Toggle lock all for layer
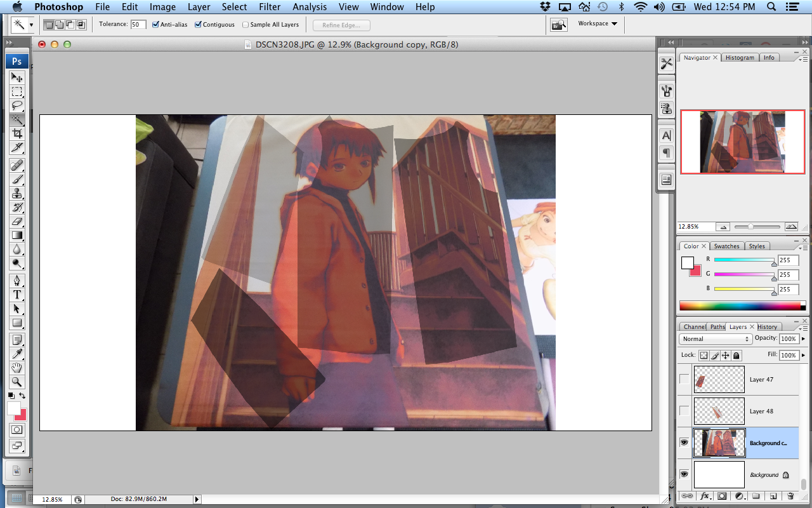Screen dimensions: 812x508 tap(737, 356)
